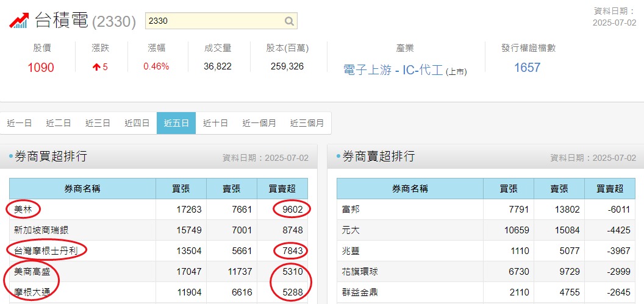Viewport: 644px width, 304px height.
Task: Click the 券商買超排行 panel heading
Action: pos(51,157)
